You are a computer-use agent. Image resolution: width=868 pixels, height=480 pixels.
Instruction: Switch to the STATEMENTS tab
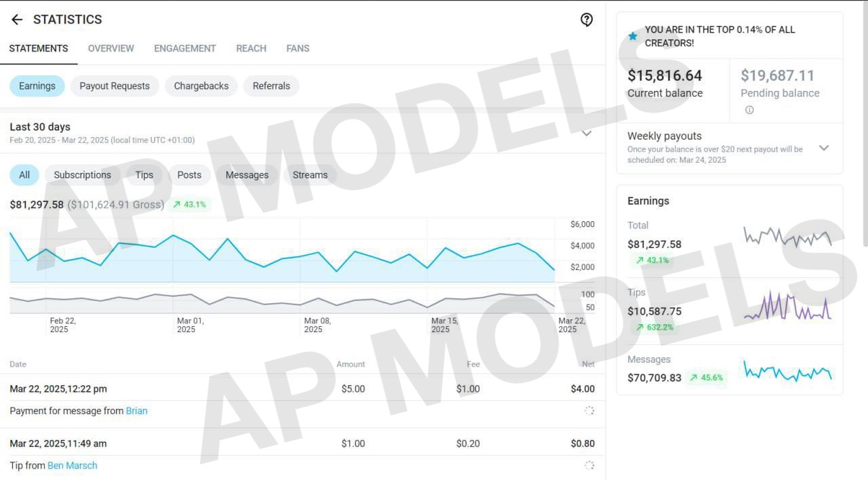pos(39,49)
